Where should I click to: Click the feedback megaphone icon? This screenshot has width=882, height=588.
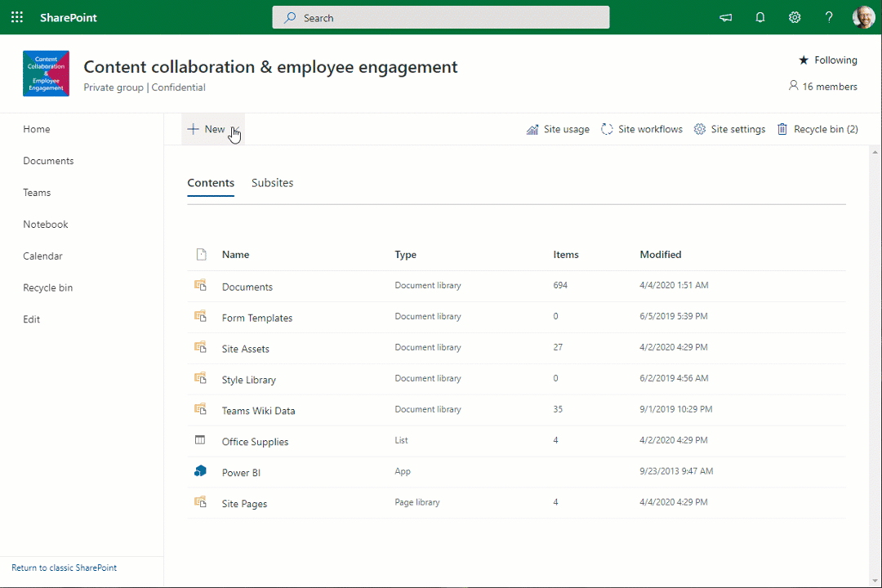725,17
